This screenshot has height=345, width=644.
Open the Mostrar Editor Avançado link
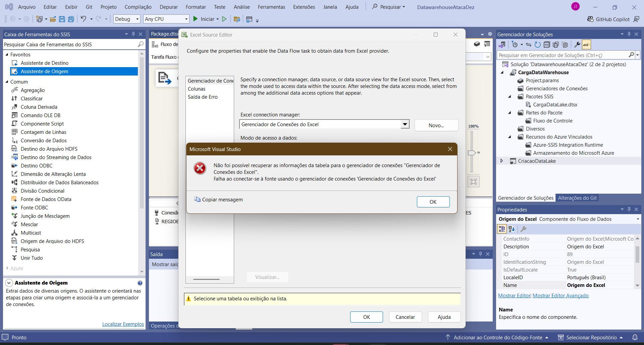coord(560,296)
